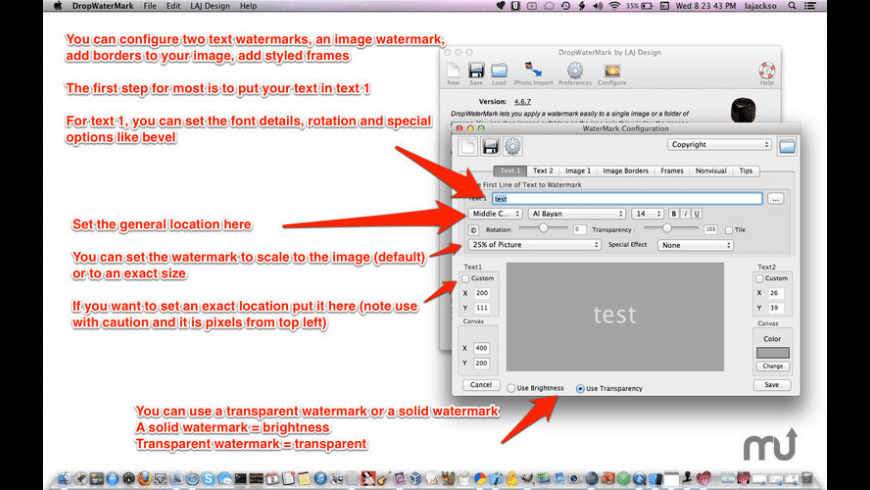This screenshot has height=490, width=870.
Task: Toggle Bold text style button
Action: point(674,214)
